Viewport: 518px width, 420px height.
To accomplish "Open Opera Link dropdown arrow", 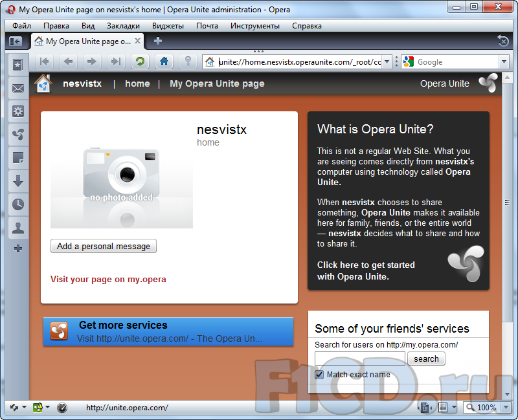I will pos(24,408).
